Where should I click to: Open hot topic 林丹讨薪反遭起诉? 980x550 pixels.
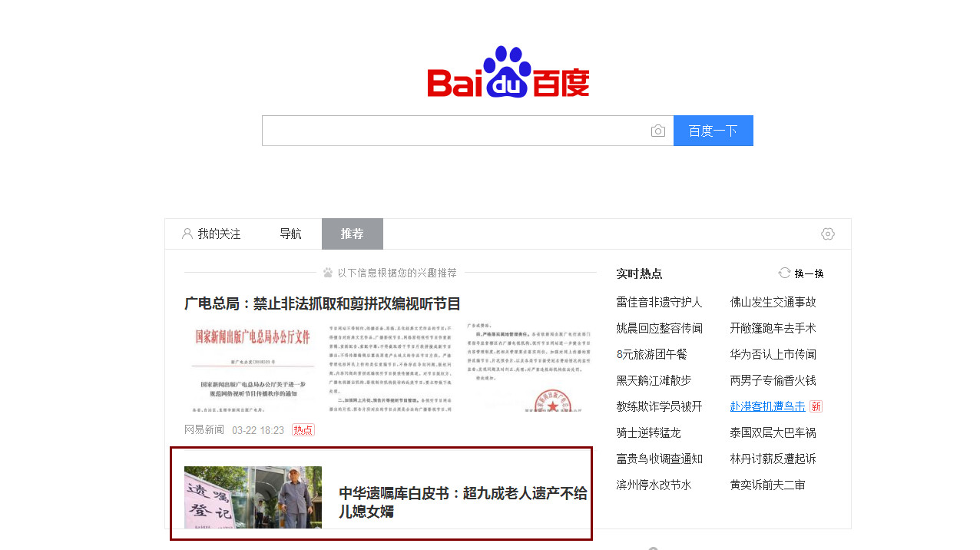click(773, 459)
